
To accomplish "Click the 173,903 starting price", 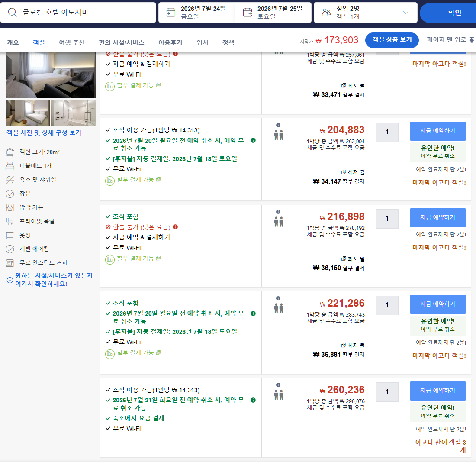I will [337, 40].
